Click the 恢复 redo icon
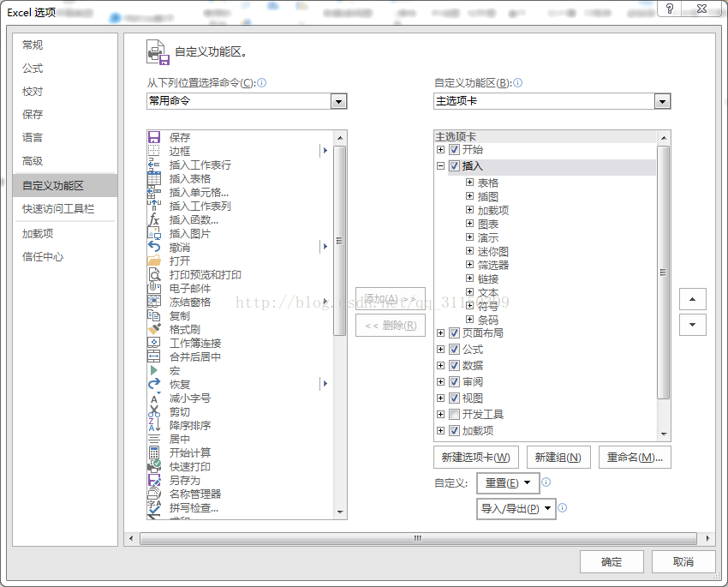 154,384
